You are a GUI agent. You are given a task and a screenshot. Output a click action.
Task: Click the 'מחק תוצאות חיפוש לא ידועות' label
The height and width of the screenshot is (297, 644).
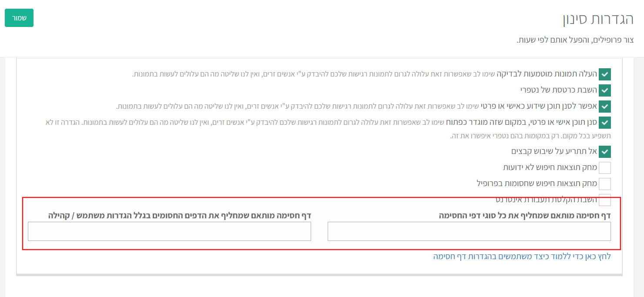pos(550,167)
